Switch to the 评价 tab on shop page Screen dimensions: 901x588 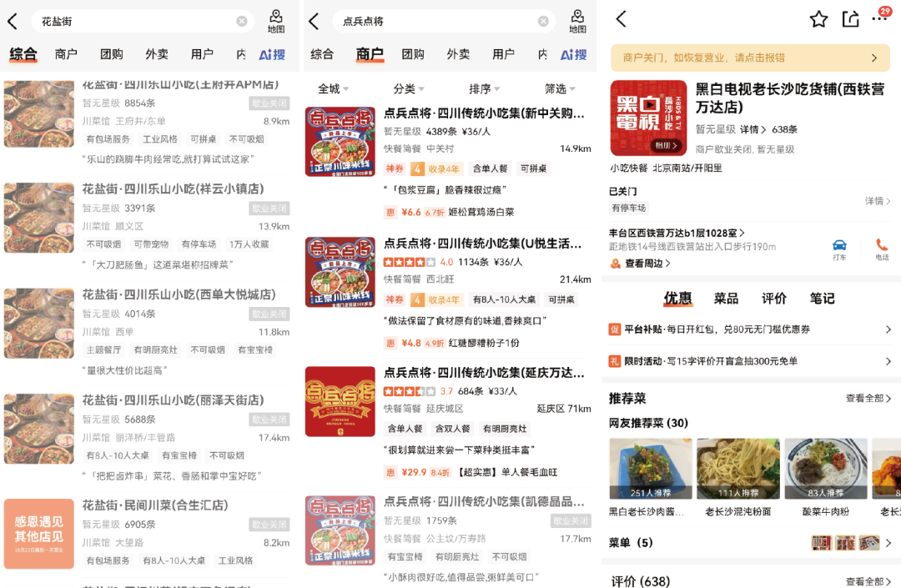click(773, 298)
